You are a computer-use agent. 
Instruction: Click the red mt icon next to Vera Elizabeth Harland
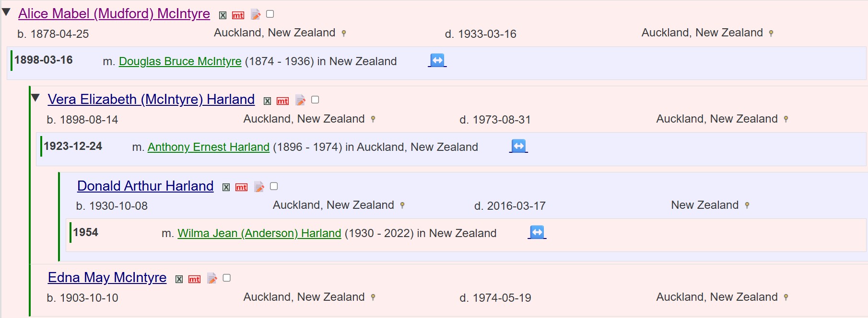pyautogui.click(x=283, y=101)
